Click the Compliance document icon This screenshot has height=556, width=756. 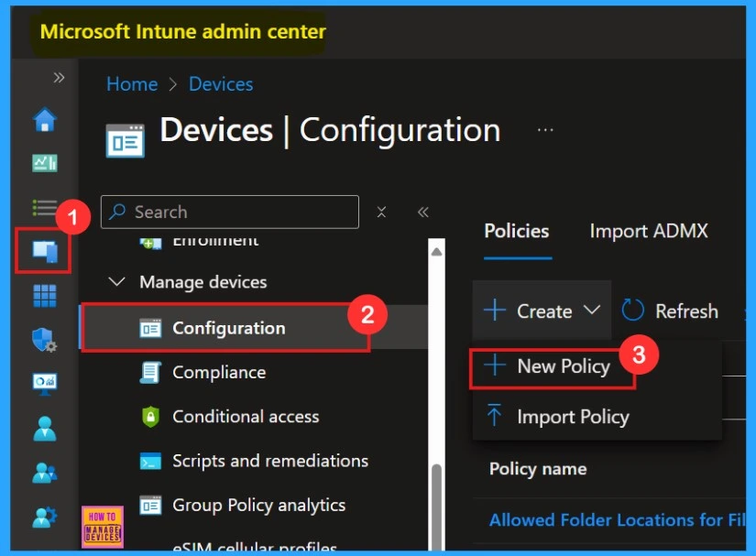(x=150, y=373)
